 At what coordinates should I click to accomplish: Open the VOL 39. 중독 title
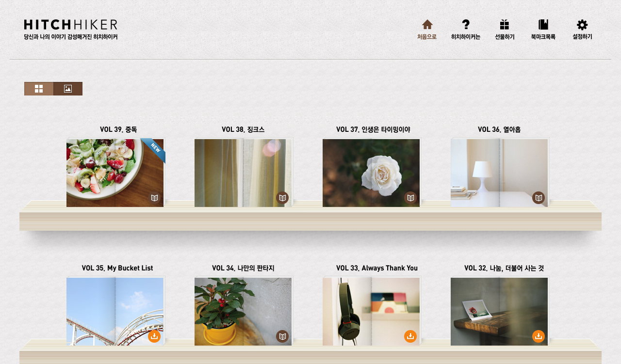(x=118, y=129)
